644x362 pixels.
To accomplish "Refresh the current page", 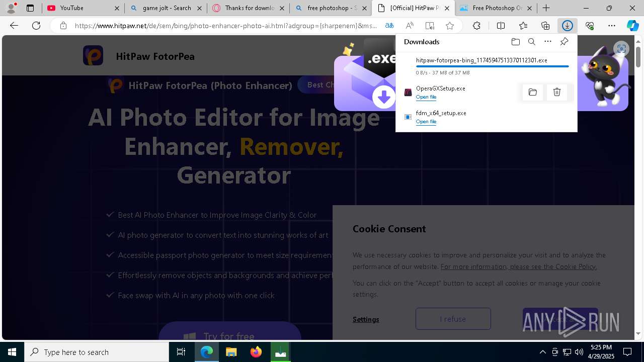I will (36, 26).
